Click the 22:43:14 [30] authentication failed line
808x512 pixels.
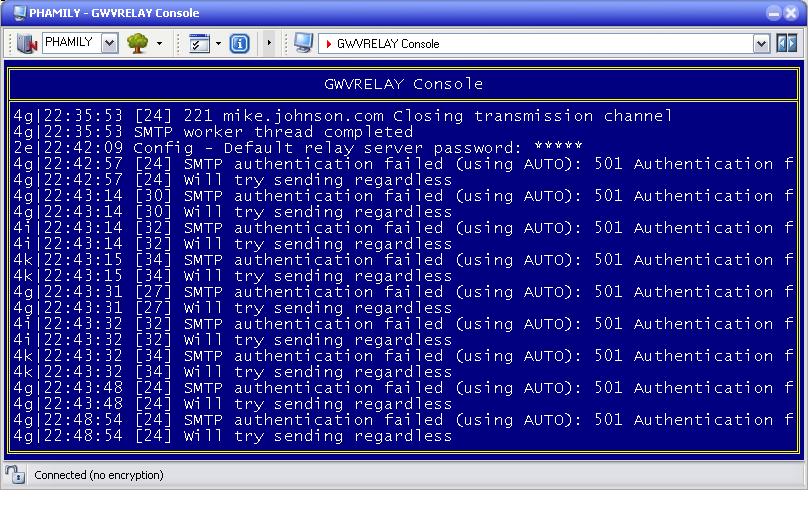pyautogui.click(x=403, y=196)
